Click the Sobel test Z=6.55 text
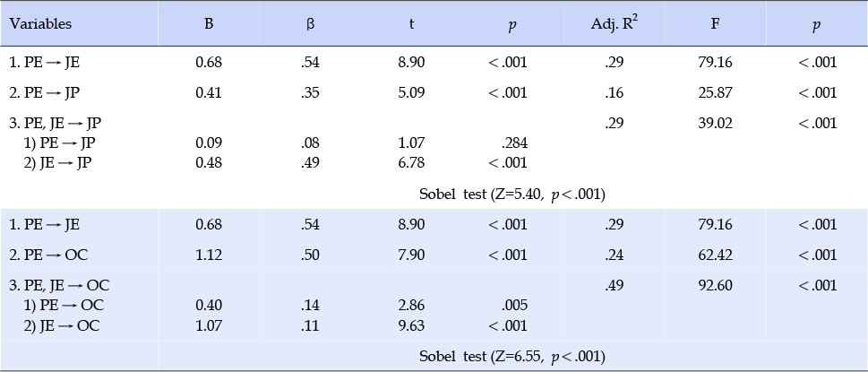This screenshot has height=372, width=868. (512, 357)
